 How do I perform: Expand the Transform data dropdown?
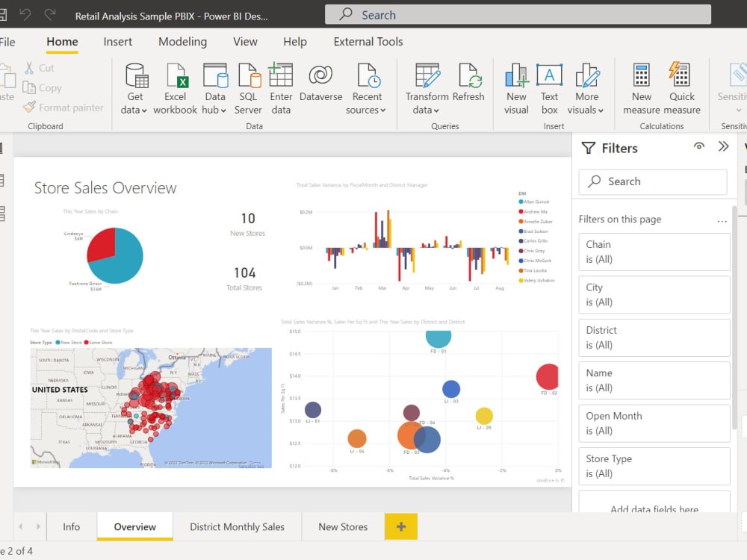point(427,110)
